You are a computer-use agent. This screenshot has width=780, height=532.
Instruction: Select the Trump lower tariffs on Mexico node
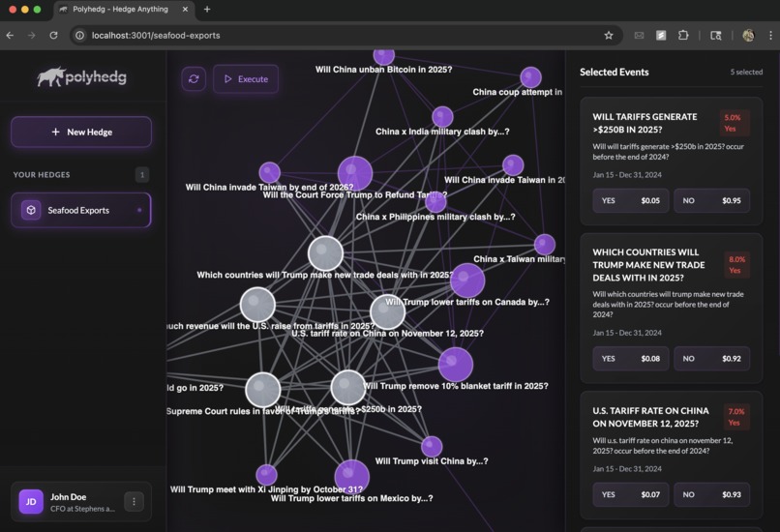(351, 477)
